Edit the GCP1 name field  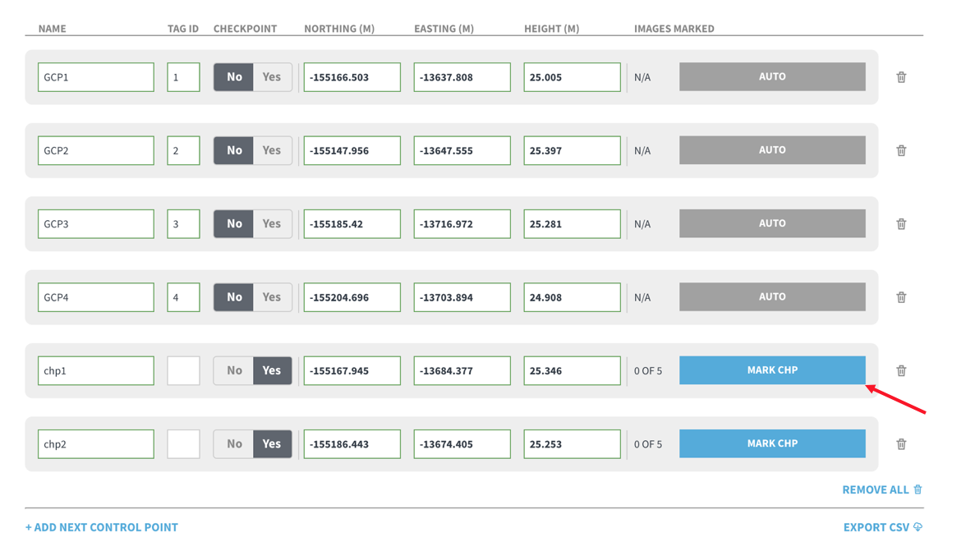click(x=96, y=77)
